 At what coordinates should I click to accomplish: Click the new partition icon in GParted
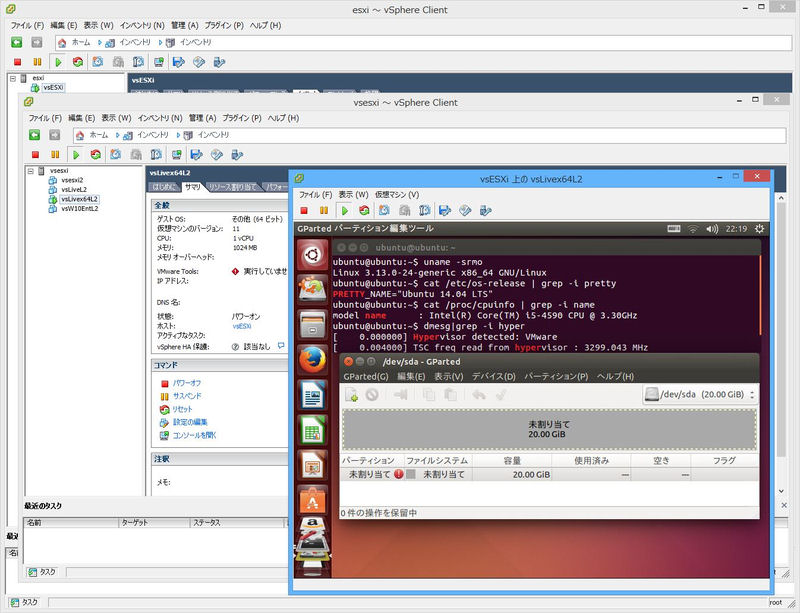[x=352, y=394]
